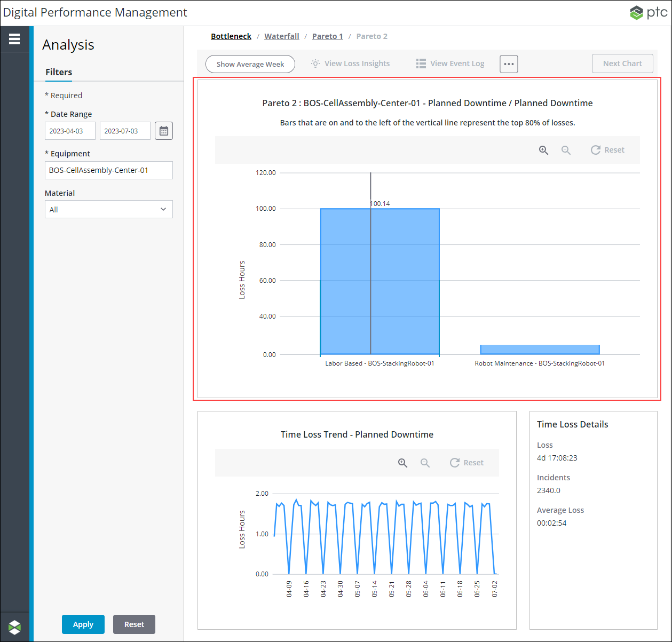The width and height of the screenshot is (672, 642).
Task: Apply the selected filters
Action: point(83,624)
